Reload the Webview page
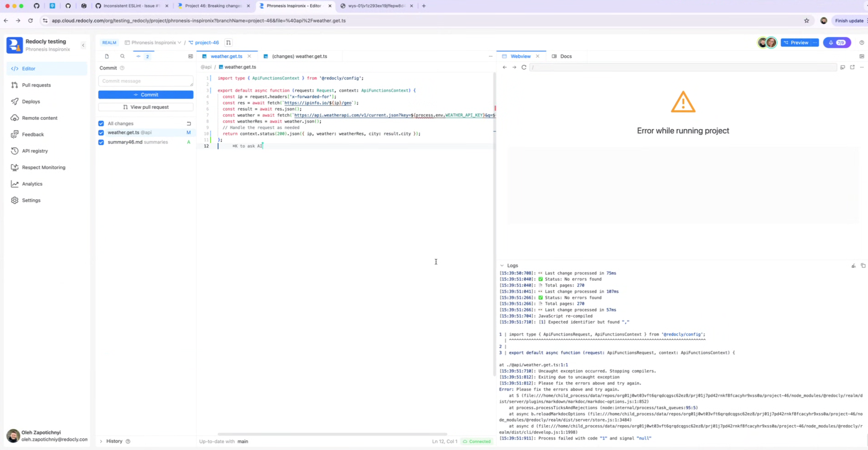The width and height of the screenshot is (868, 450). pyautogui.click(x=524, y=67)
